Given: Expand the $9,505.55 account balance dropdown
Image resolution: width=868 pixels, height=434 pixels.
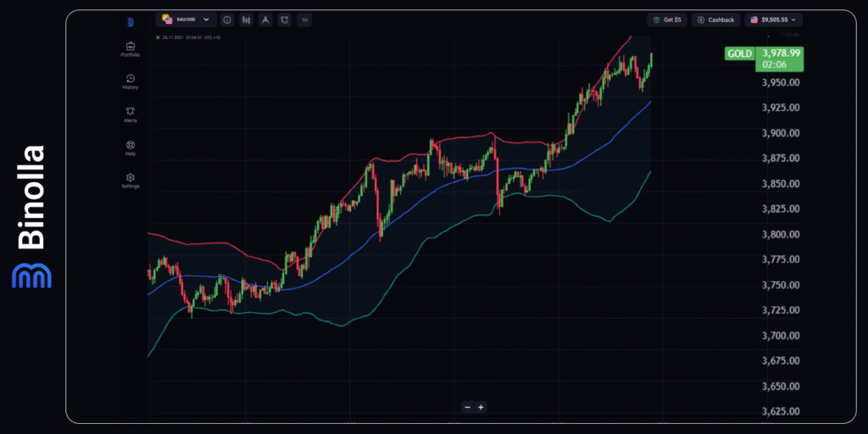Looking at the screenshot, I should tap(774, 19).
